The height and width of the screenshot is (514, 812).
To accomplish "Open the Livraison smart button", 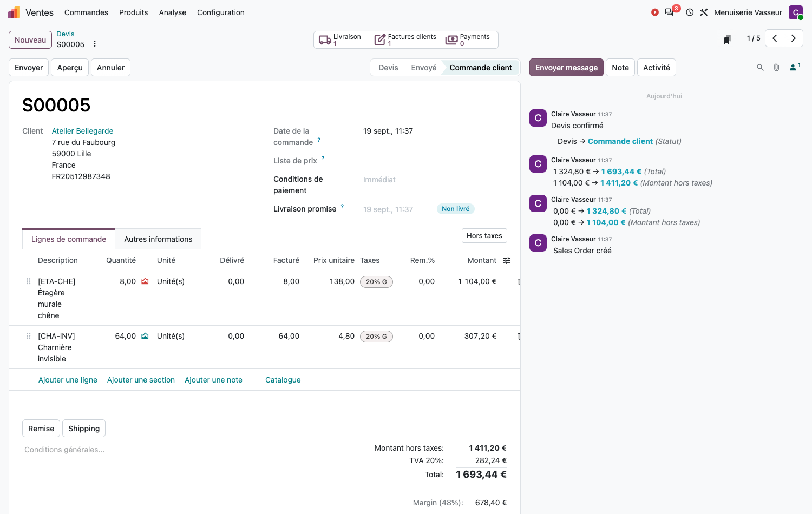I will coord(342,40).
